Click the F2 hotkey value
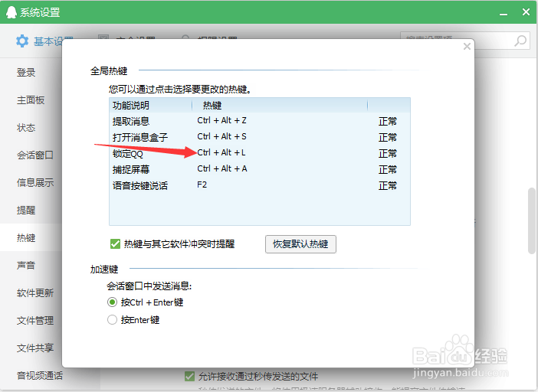The height and width of the screenshot is (392, 538). (202, 185)
